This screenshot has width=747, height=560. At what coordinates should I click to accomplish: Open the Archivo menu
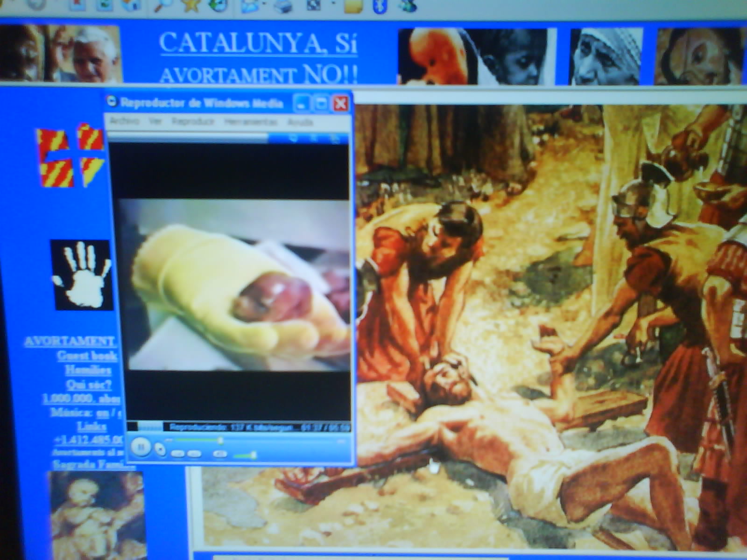124,121
